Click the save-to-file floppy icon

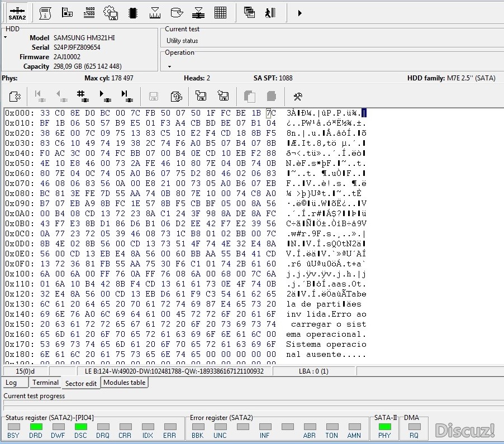point(201,96)
